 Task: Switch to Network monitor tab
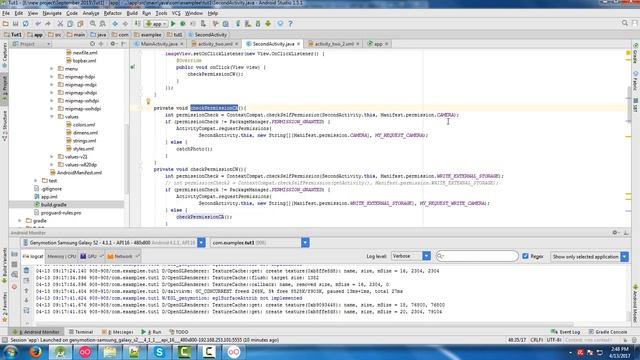[x=123, y=256]
